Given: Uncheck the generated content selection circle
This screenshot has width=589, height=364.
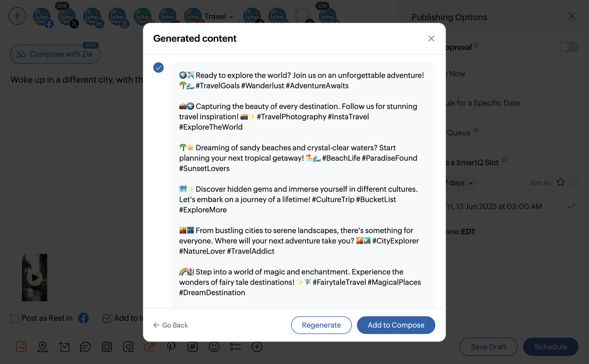Looking at the screenshot, I should pos(159,67).
